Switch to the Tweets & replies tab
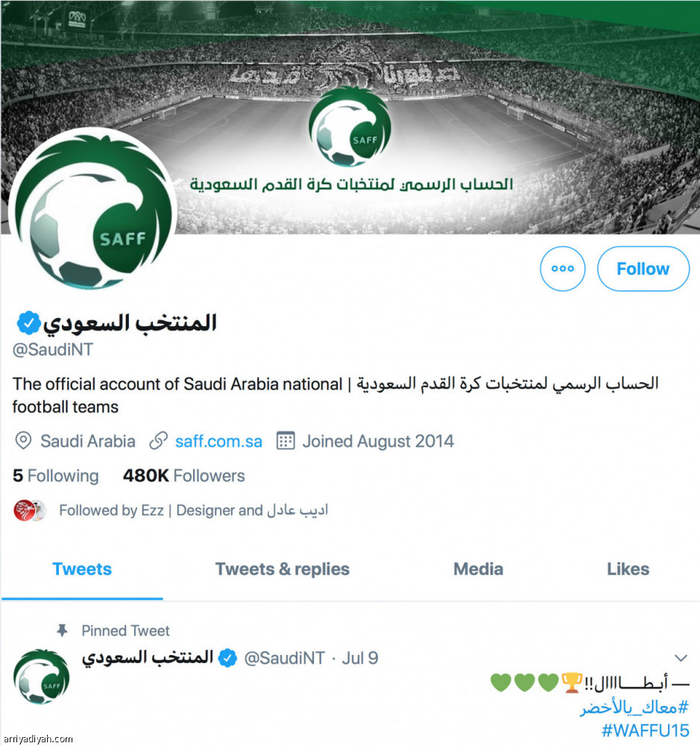 [x=283, y=569]
